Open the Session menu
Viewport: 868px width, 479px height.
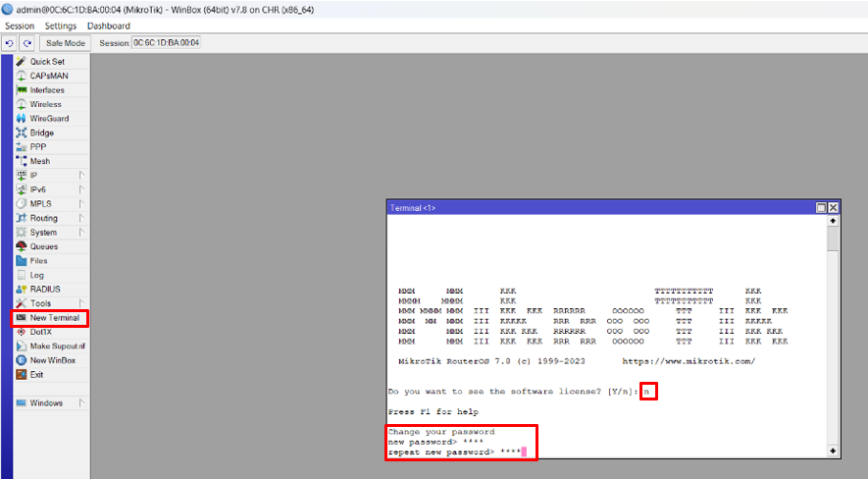pyautogui.click(x=20, y=26)
